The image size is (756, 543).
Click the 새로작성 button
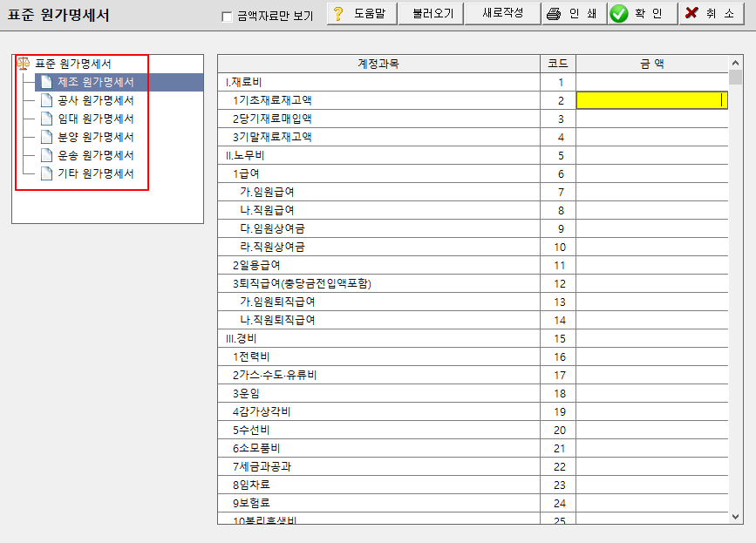pyautogui.click(x=502, y=13)
